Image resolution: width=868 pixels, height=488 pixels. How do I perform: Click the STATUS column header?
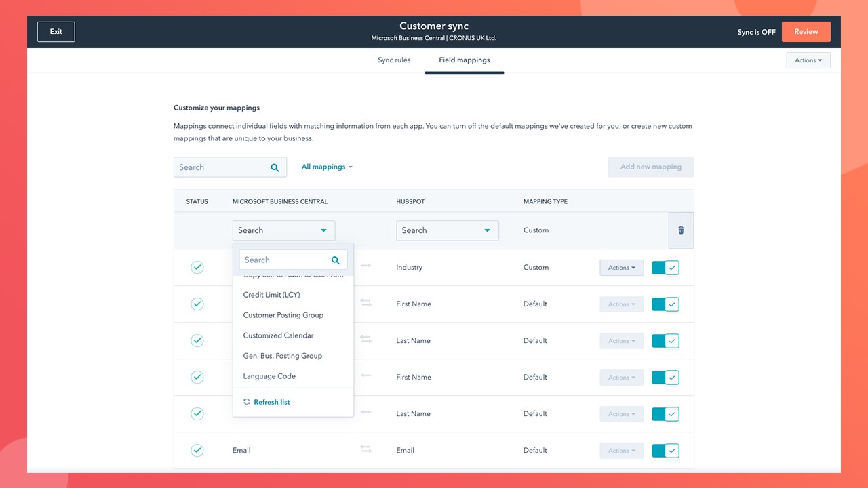[197, 201]
